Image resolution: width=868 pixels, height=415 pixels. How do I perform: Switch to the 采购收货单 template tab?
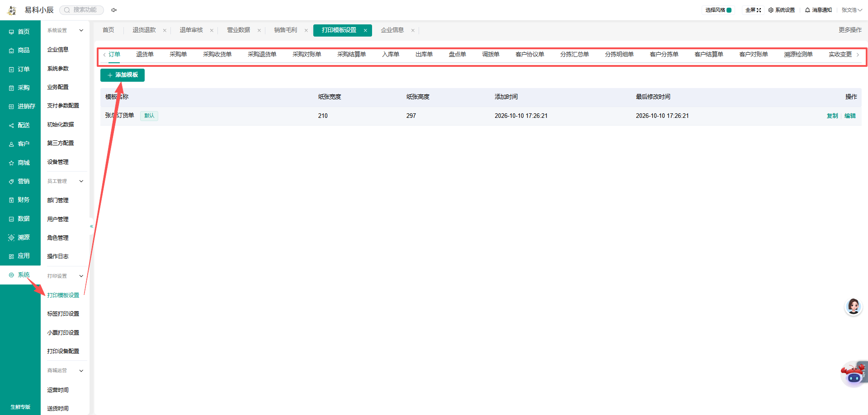tap(217, 55)
